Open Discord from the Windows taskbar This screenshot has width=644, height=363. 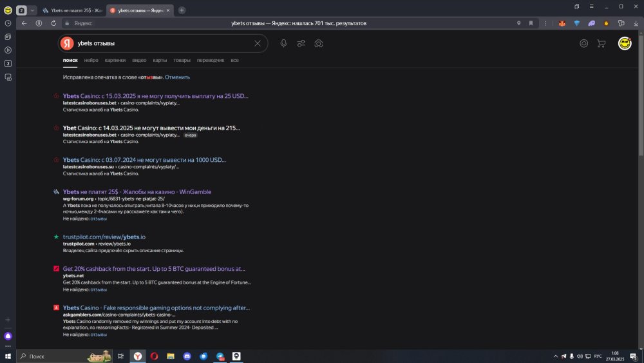[187, 356]
